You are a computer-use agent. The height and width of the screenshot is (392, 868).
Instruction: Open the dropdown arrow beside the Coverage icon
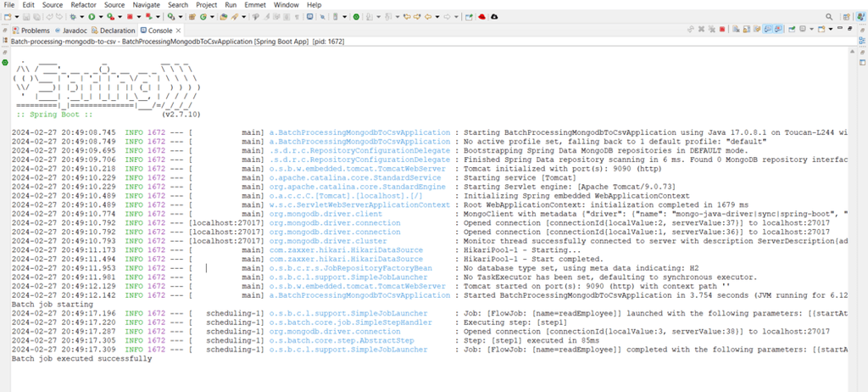(120, 17)
